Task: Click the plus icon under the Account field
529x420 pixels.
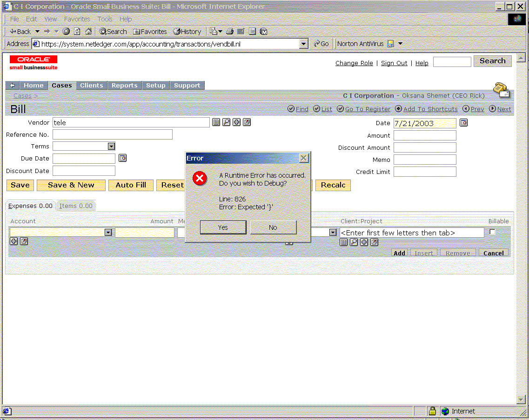Action: [14, 241]
